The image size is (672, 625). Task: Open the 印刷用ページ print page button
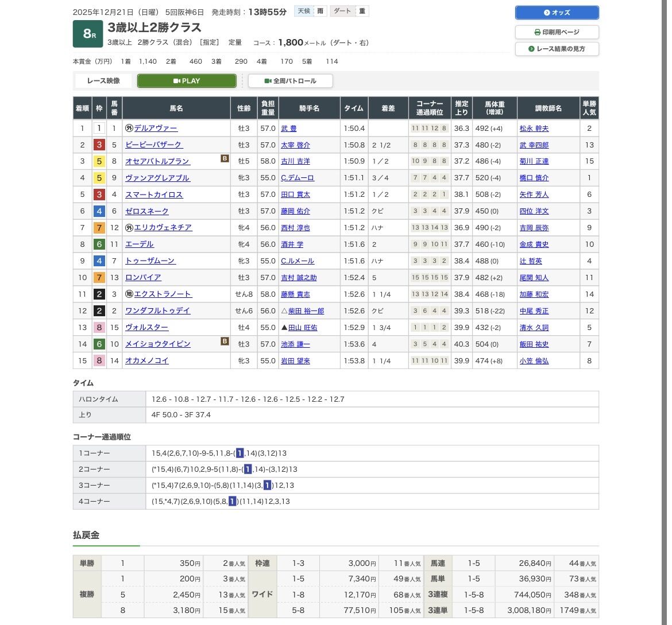click(x=557, y=32)
